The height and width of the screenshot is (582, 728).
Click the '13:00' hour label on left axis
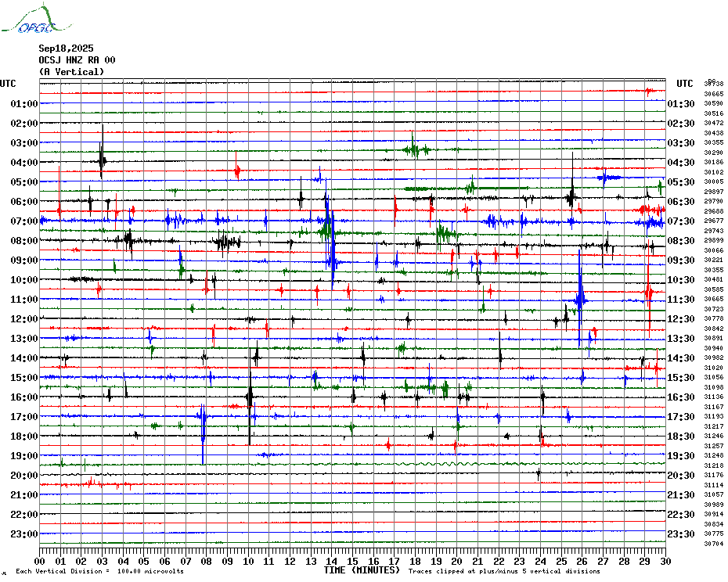point(24,339)
